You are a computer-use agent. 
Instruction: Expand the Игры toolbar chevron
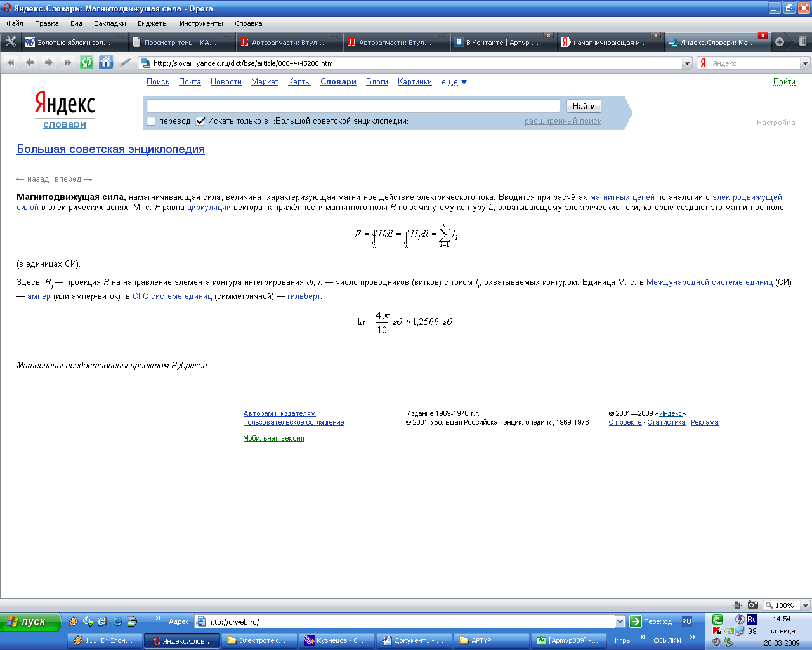[643, 637]
